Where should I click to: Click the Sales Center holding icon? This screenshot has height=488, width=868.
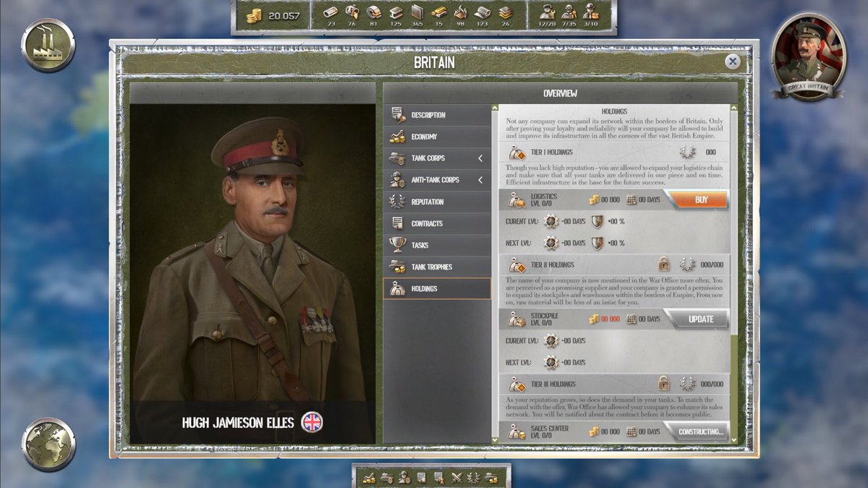point(516,432)
